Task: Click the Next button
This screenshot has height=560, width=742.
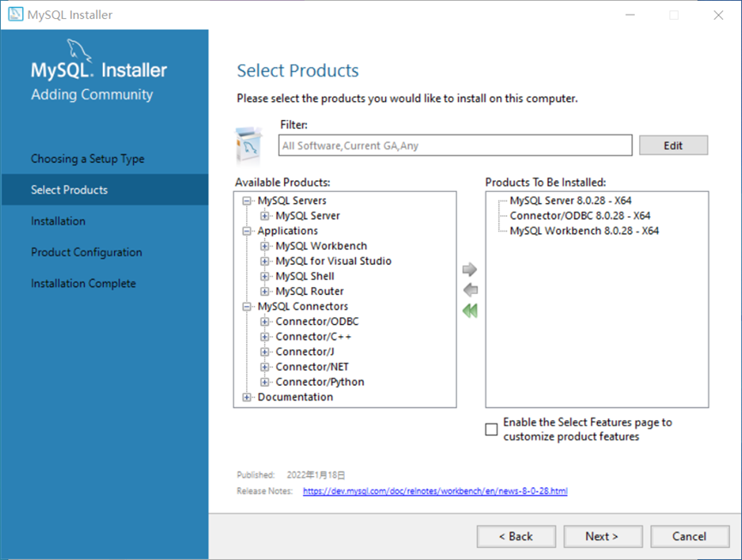Action: pos(601,536)
